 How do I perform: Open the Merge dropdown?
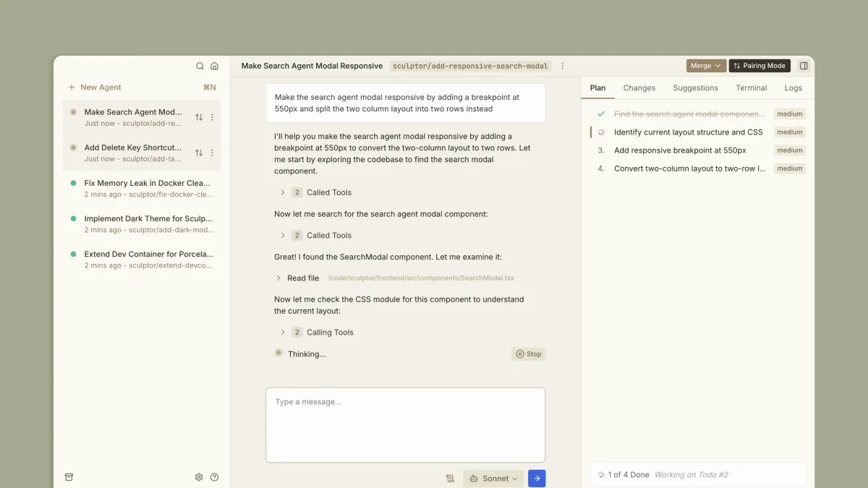coord(706,66)
